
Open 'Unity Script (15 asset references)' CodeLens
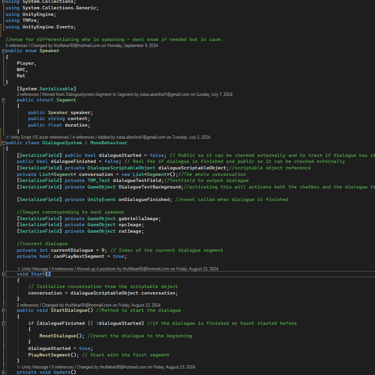(40, 137)
